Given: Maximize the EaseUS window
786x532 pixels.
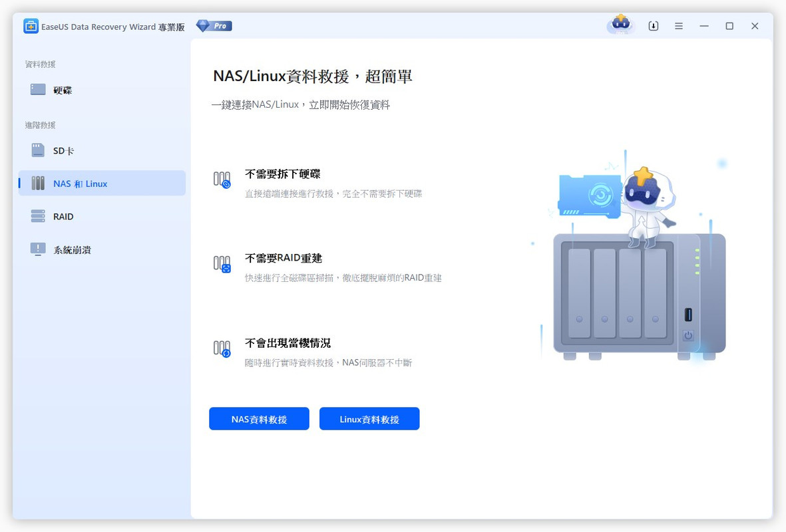Looking at the screenshot, I should 729,26.
